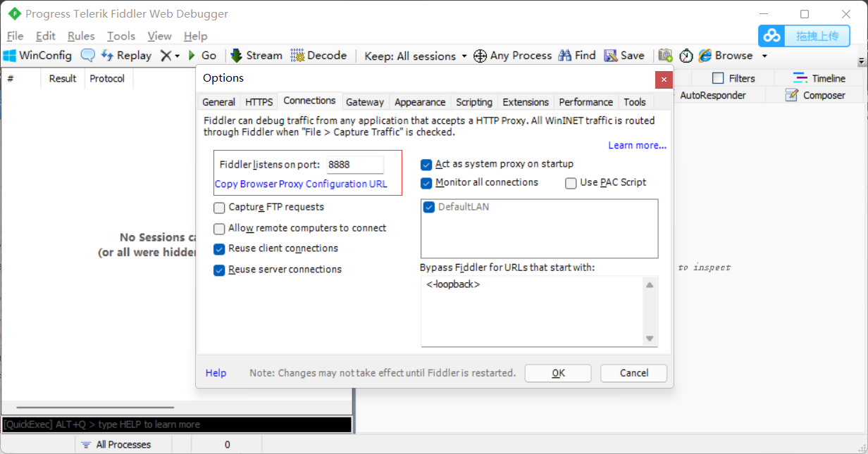The image size is (868, 454).
Task: Click the horizontal scrollbar of the session list
Action: (x=95, y=408)
